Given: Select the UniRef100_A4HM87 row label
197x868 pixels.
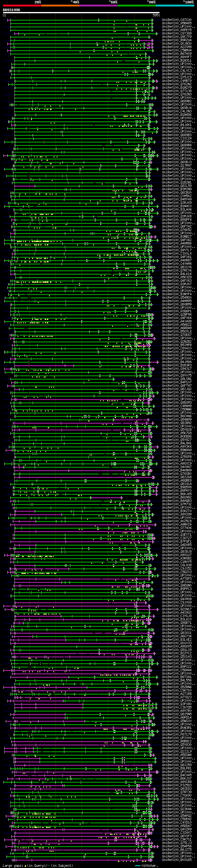Looking at the screenshot, I should coord(177,260).
